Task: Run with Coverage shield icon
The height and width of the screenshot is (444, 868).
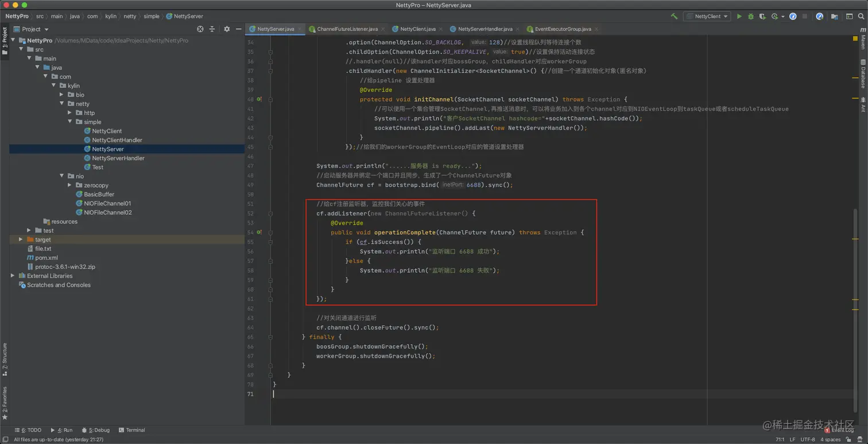Action: [x=762, y=17]
